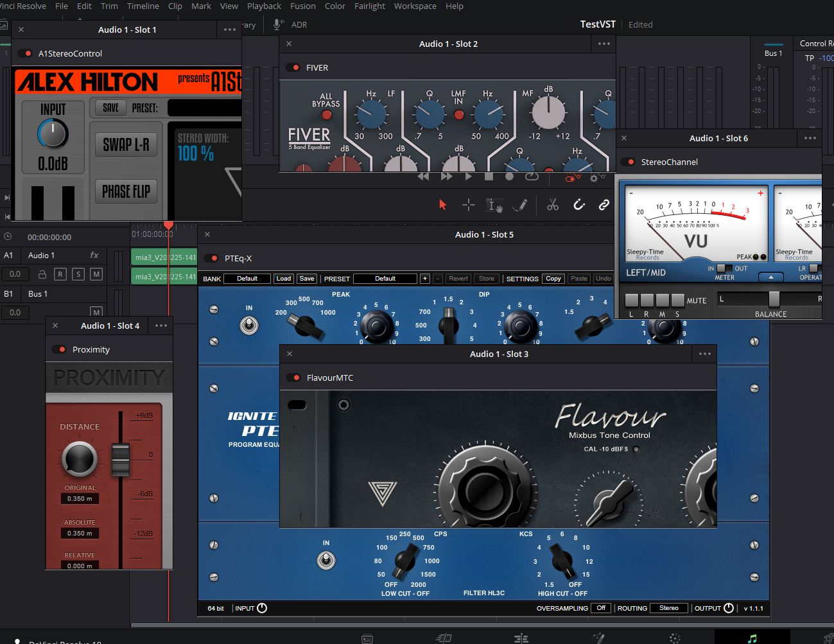Click the Proximity distance fader handle
Viewport: 834px width, 644px height.
click(x=120, y=459)
